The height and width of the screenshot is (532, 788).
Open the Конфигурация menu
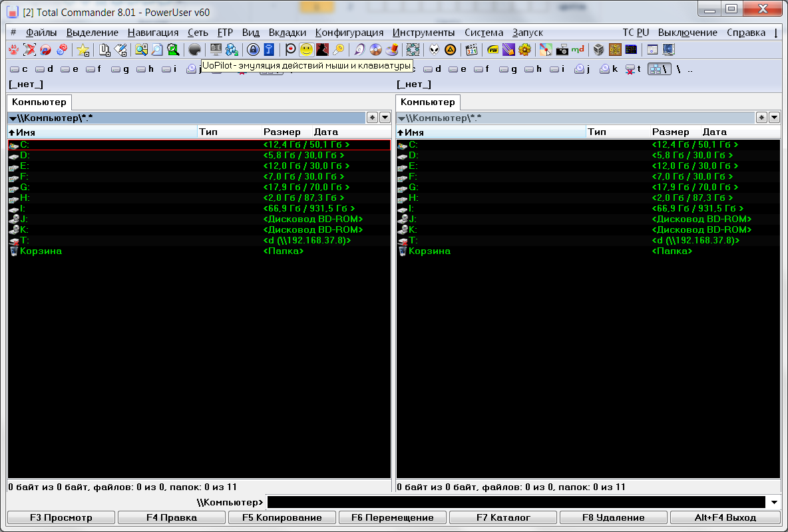click(x=349, y=33)
